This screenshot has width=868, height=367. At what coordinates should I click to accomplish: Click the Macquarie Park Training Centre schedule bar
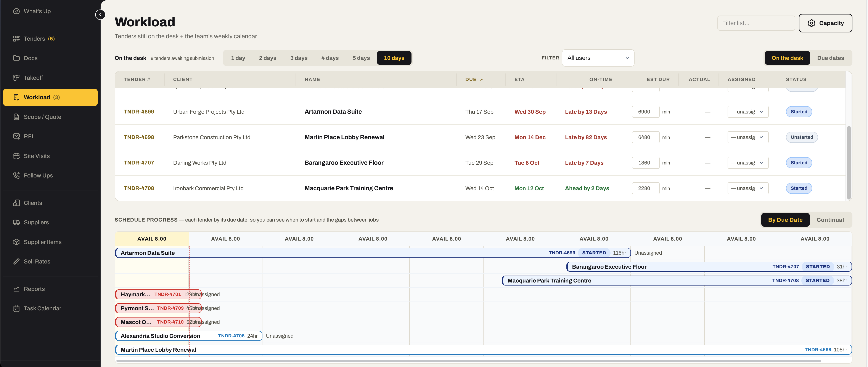click(x=677, y=281)
